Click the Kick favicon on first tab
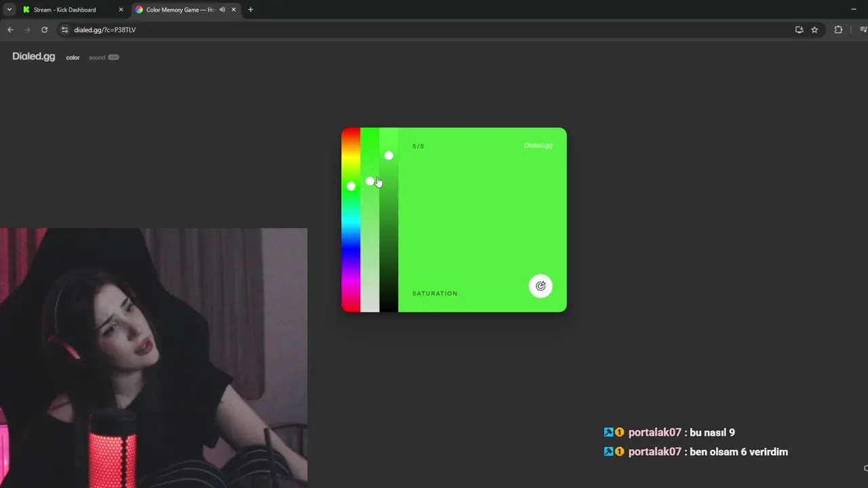This screenshot has height=488, width=868. tap(26, 9)
